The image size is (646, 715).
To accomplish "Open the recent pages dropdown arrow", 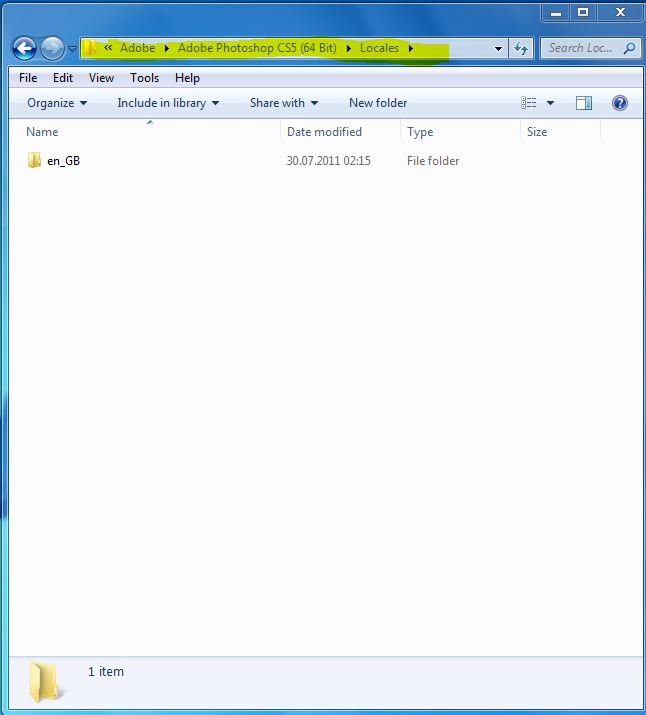I will (72, 48).
